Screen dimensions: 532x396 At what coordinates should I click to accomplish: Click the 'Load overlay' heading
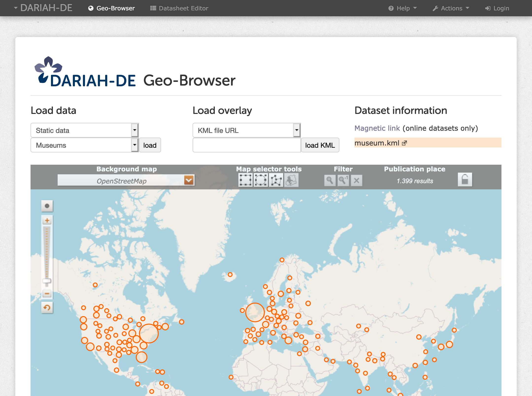tap(222, 110)
